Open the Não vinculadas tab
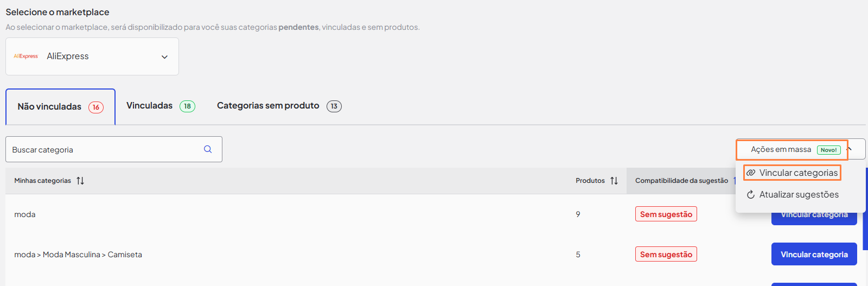Image resolution: width=868 pixels, height=286 pixels. [x=60, y=107]
